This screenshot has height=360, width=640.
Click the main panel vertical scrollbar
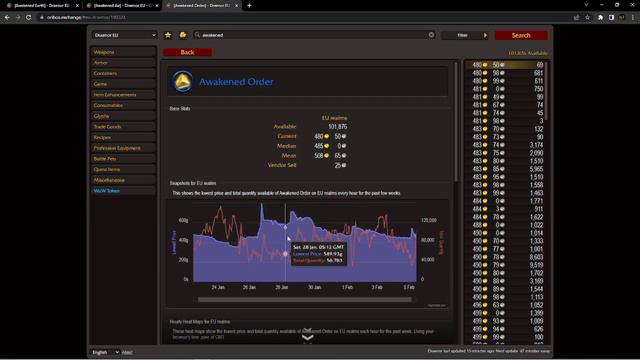(456, 121)
